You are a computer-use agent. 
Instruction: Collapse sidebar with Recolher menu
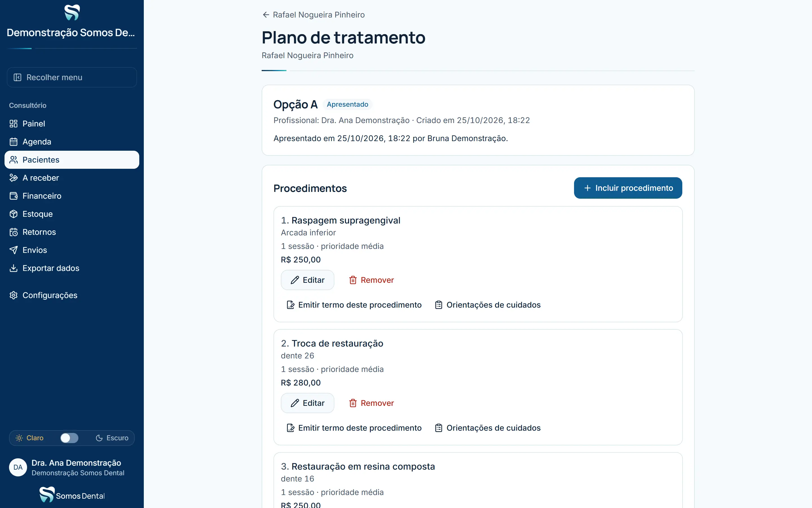pyautogui.click(x=72, y=77)
